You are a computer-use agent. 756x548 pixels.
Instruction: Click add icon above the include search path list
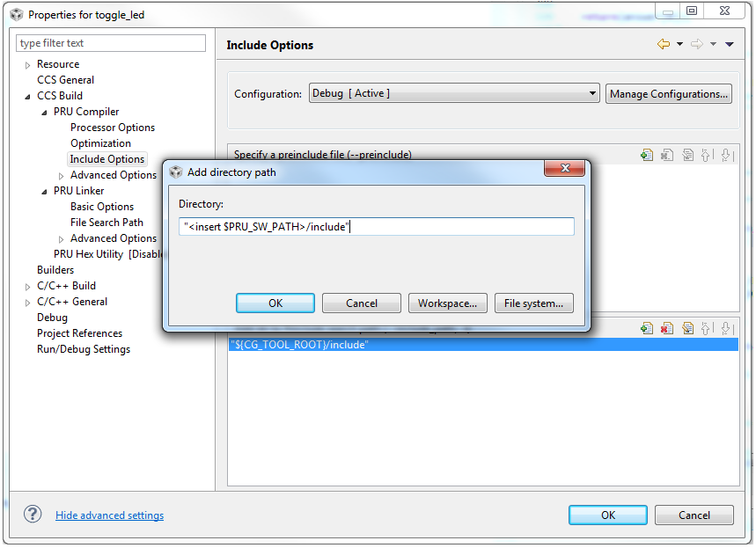(647, 329)
